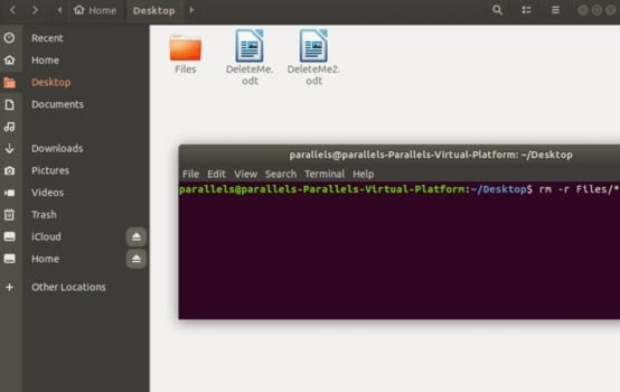This screenshot has width=620, height=392.
Task: Click the small left path-bar arrow
Action: 60,10
